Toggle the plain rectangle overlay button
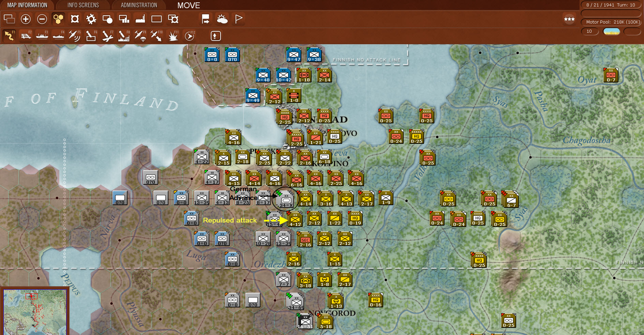Viewport: 644px width, 335px height. click(156, 19)
